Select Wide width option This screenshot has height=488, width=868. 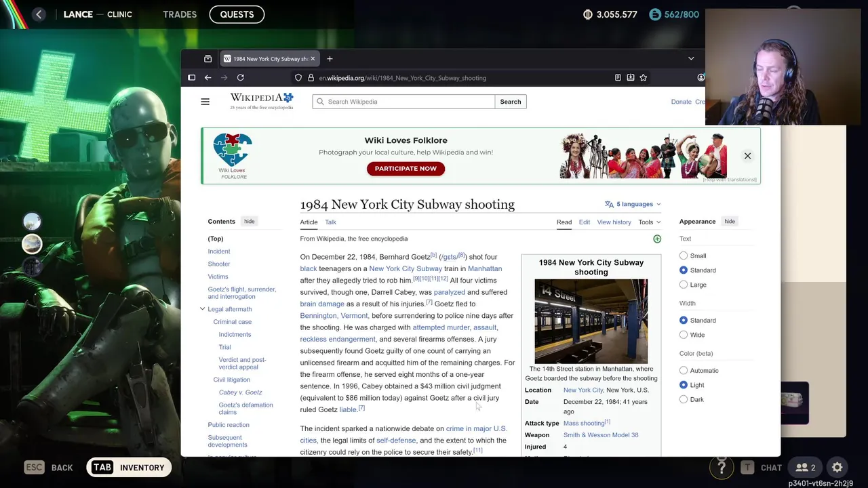[684, 335]
